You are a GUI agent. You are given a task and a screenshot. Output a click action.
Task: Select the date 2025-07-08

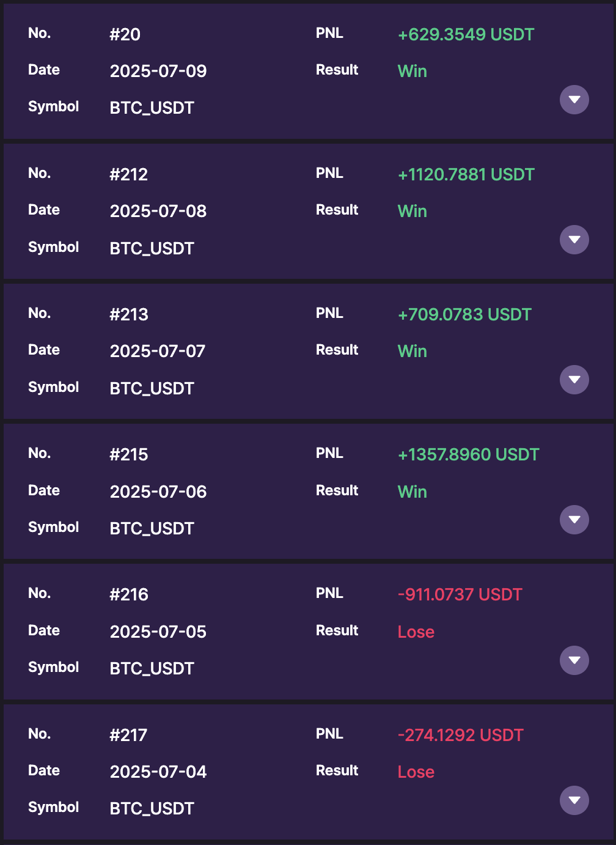click(x=158, y=212)
